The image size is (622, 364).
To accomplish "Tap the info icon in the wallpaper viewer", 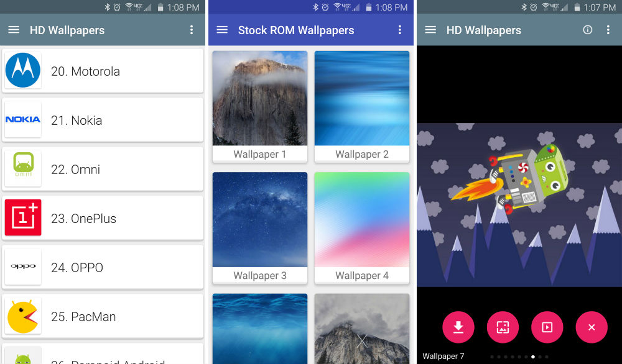I will (587, 30).
